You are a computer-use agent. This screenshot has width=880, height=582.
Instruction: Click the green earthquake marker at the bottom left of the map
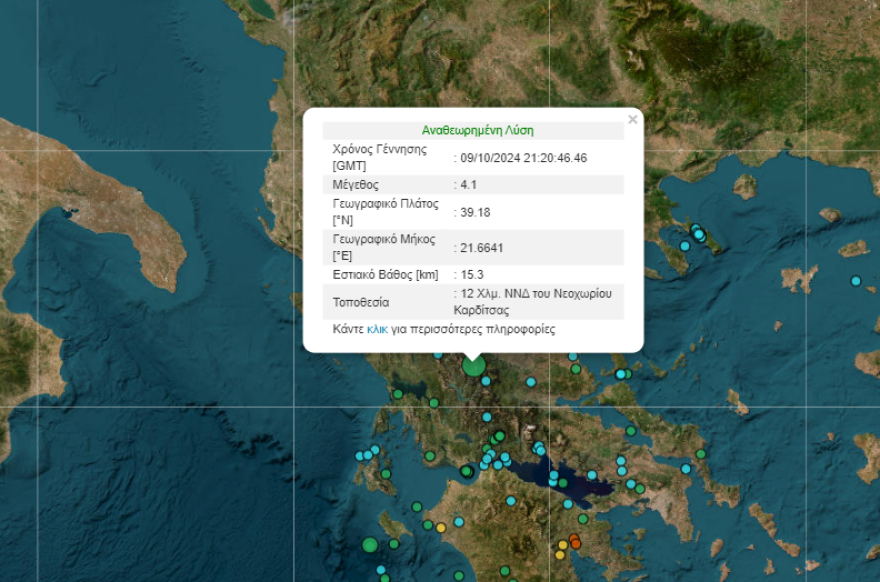click(369, 545)
